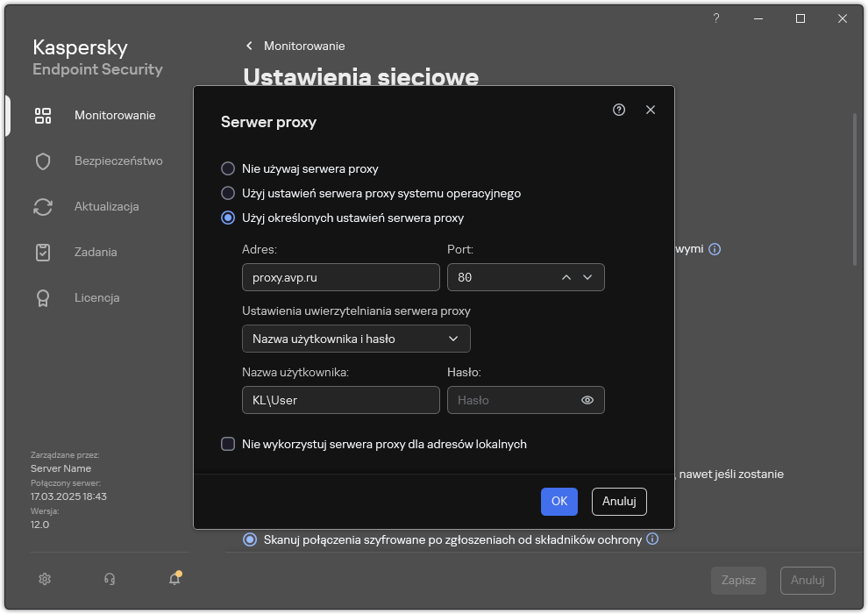Open the notifications bell icon
The height and width of the screenshot is (614, 868).
[174, 580]
